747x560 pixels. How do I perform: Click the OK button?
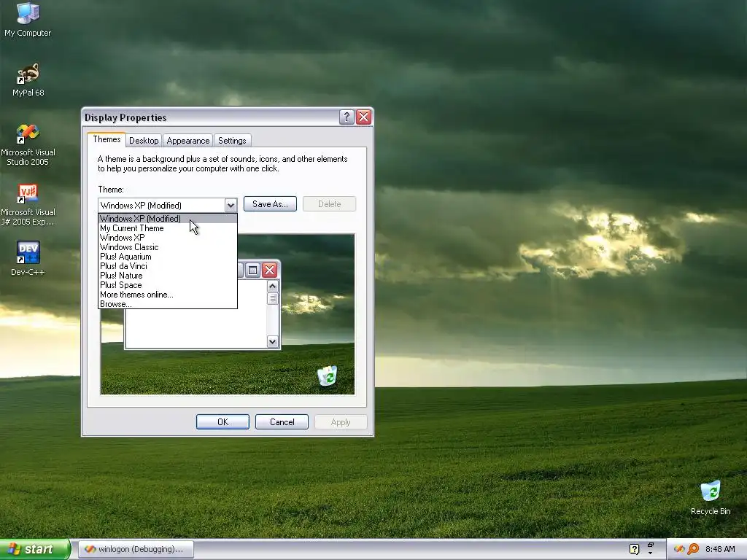[x=222, y=422]
